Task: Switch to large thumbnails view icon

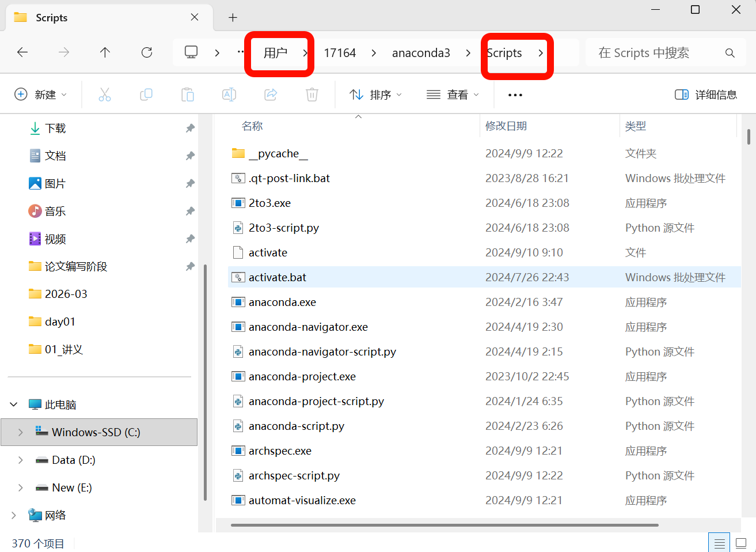Action: click(x=742, y=543)
